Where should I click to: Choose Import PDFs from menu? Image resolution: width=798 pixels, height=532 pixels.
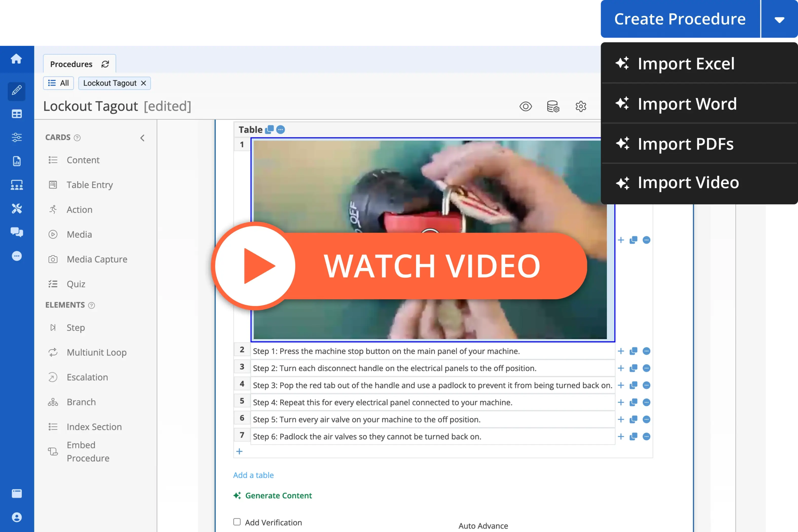coord(699,144)
